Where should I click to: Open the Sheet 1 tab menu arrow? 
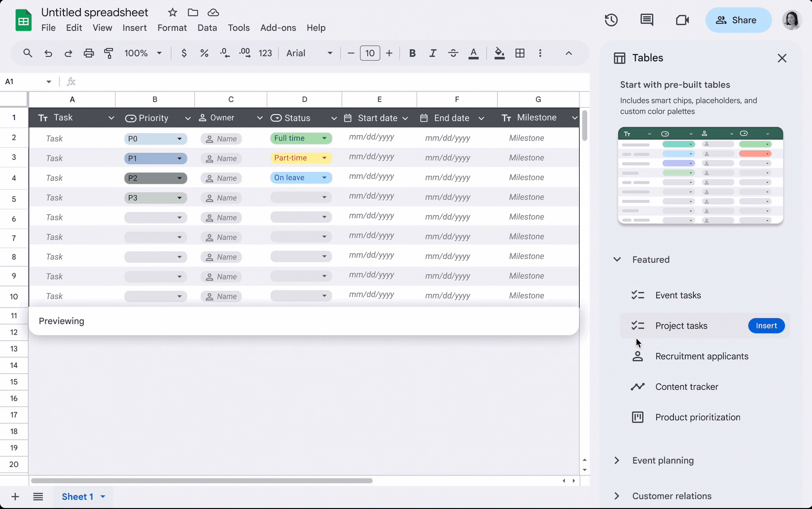(x=103, y=497)
